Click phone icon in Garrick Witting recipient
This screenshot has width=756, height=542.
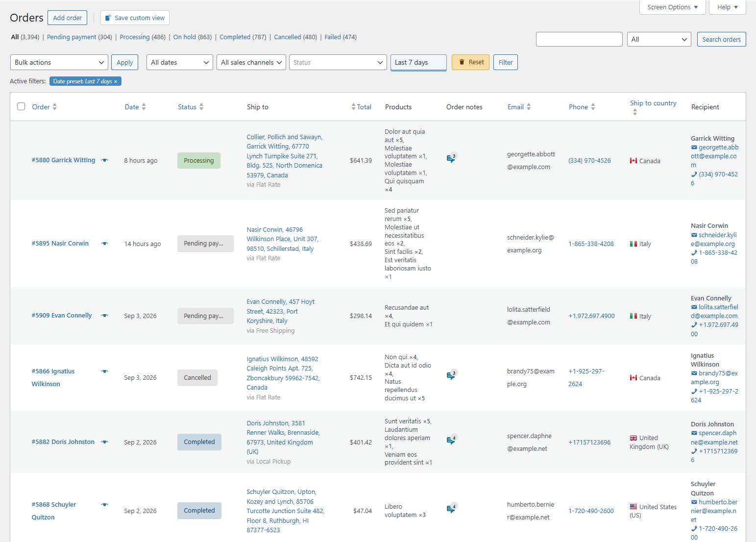[x=694, y=174]
